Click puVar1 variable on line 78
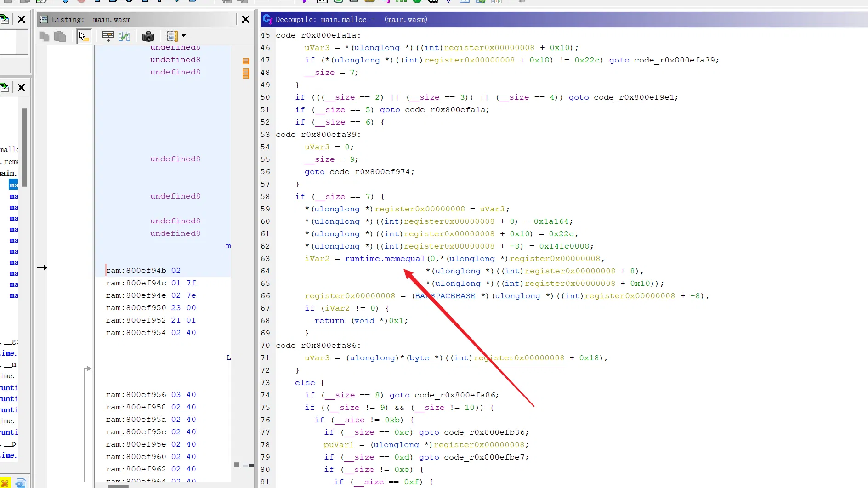 click(x=339, y=445)
